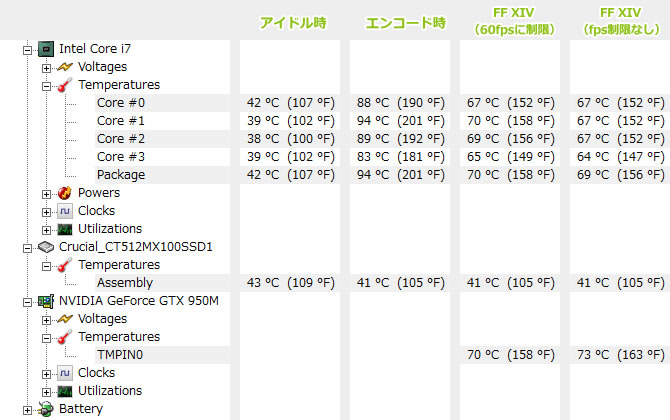Click the FF XIV (60fpsに制限) column header
The width and height of the screenshot is (670, 420).
(514, 21)
